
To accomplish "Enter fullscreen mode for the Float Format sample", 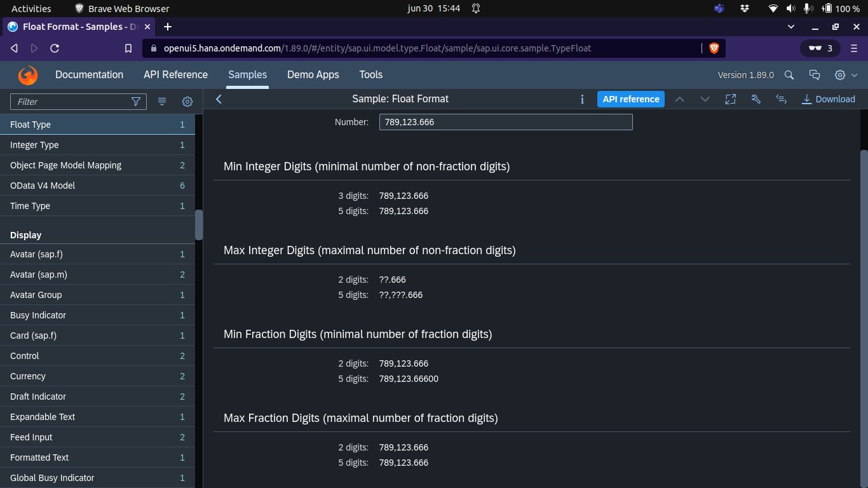I will (x=730, y=99).
